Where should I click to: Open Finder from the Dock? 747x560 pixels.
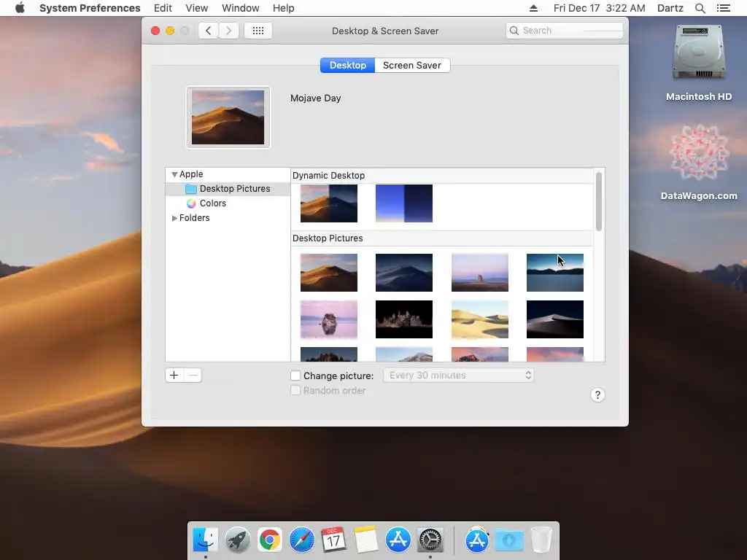coord(205,540)
